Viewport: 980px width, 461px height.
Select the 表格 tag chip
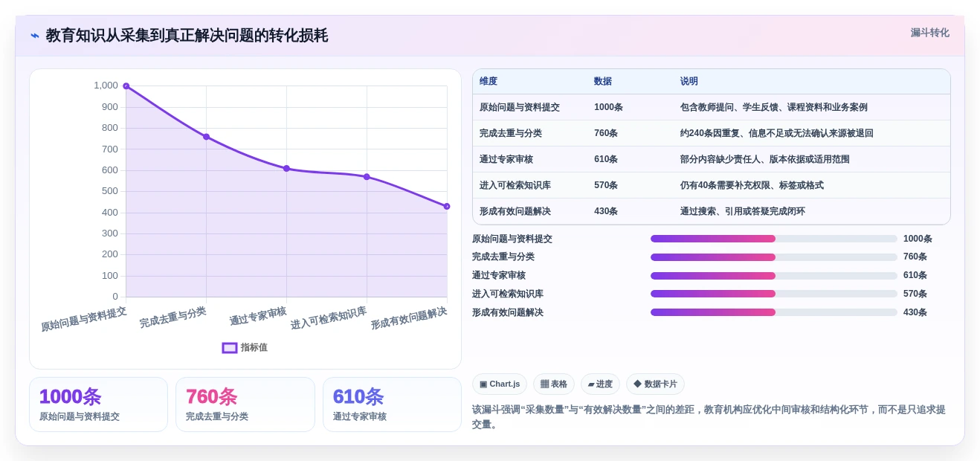point(554,384)
